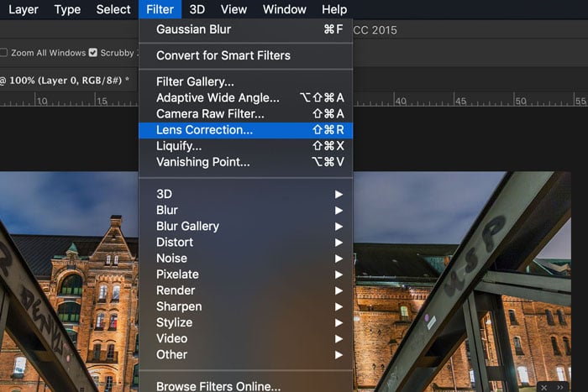Open the Window menu
This screenshot has height=392, width=588.
coord(284,9)
